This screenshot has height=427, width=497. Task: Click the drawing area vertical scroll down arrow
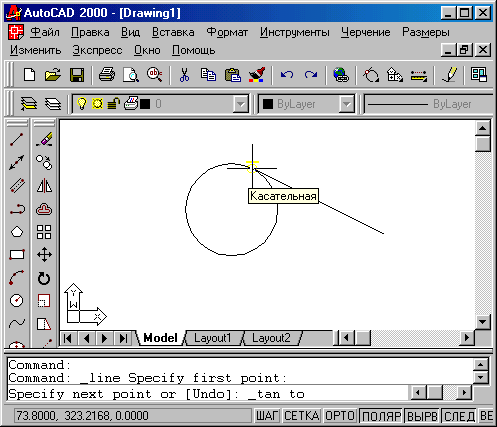tap(483, 322)
